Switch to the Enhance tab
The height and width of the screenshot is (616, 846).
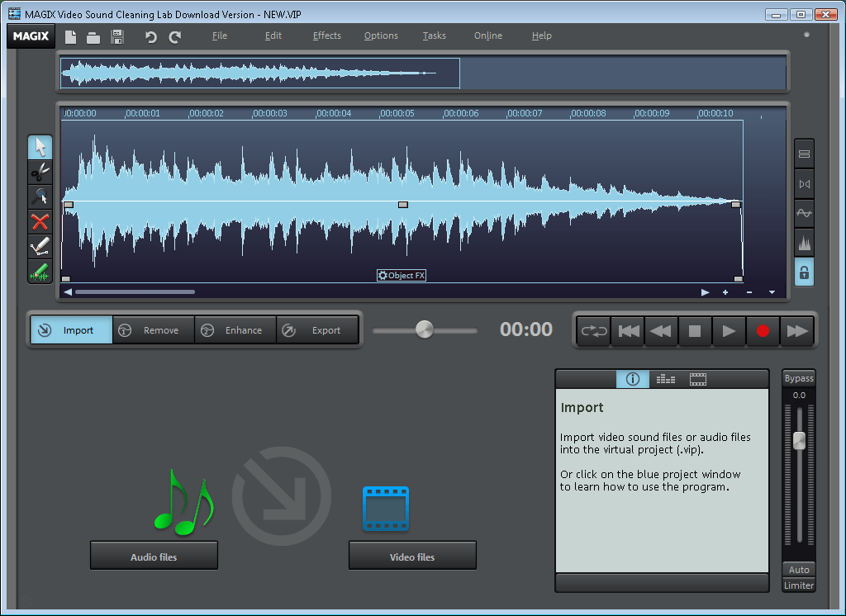pyautogui.click(x=235, y=329)
